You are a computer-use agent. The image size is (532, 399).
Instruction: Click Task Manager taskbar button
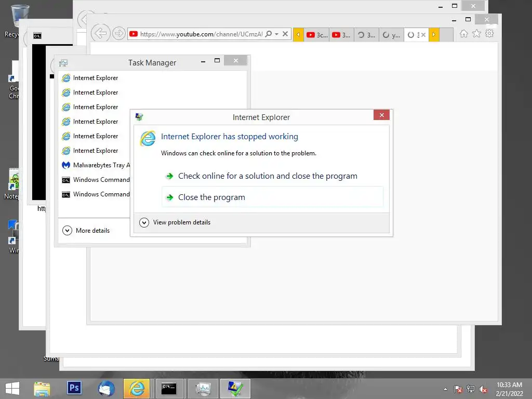203,389
